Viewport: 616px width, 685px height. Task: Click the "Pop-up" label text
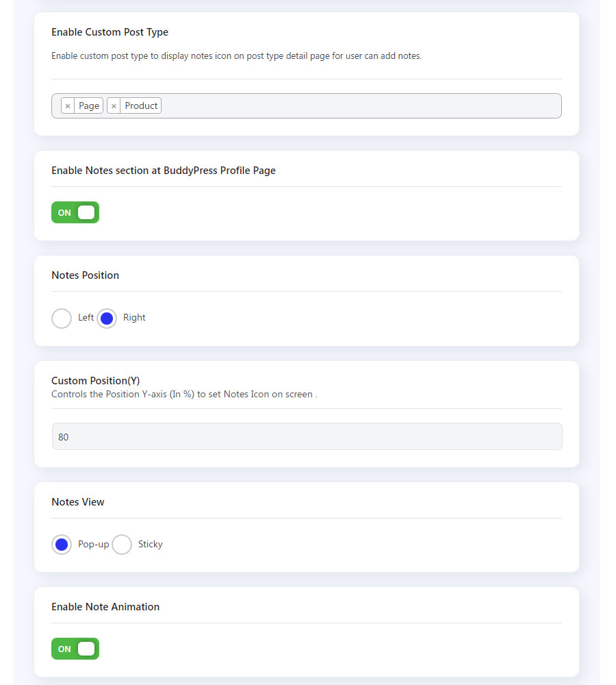pyautogui.click(x=93, y=545)
